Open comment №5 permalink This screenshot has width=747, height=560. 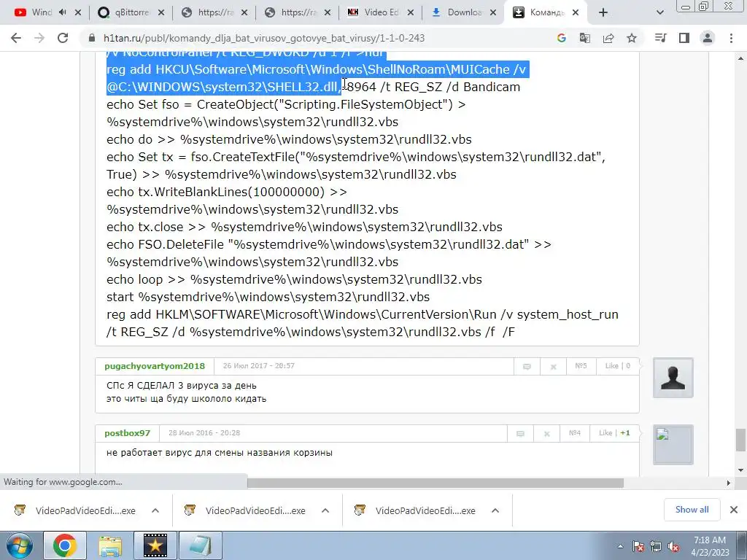[x=581, y=366]
